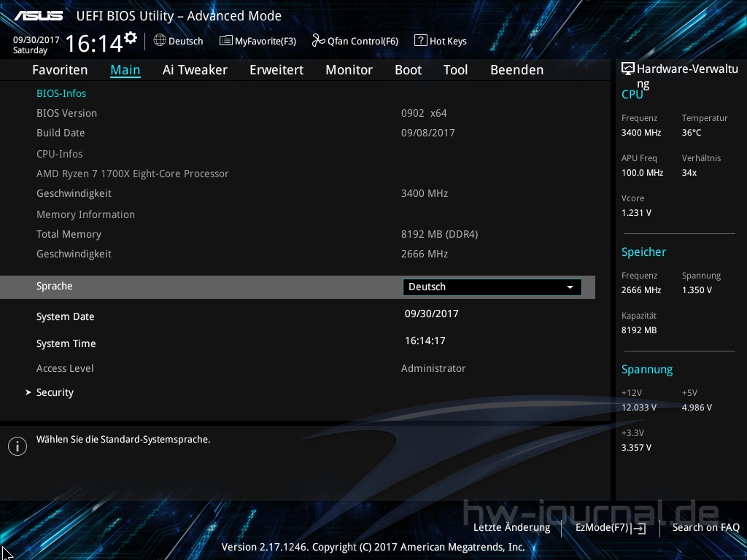Switch to the Tool tab
This screenshot has width=747, height=560.
455,70
